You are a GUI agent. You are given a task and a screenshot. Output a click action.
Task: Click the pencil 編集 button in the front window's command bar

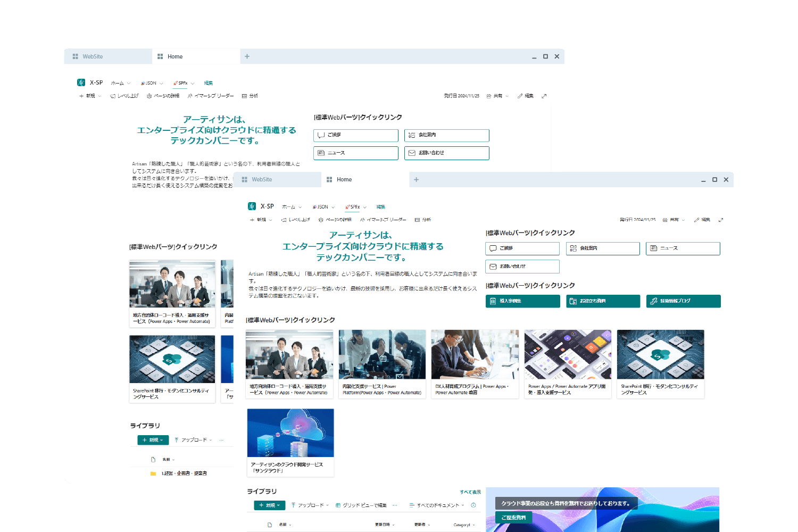tap(702, 220)
